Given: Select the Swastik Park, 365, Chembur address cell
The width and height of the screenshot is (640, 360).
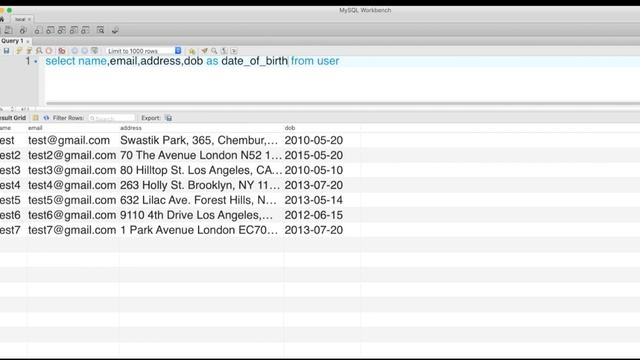Looking at the screenshot, I should 201,140.
